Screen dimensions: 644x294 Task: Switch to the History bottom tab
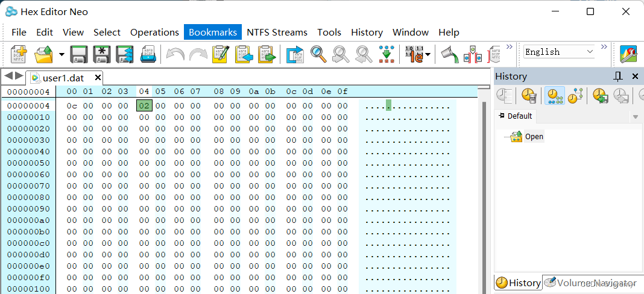click(x=519, y=283)
